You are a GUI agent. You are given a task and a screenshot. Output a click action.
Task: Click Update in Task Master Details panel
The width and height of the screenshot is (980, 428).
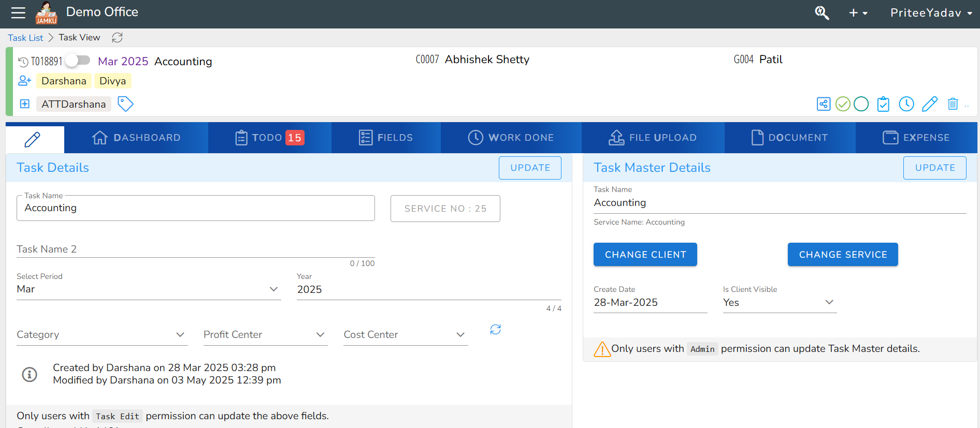(x=935, y=168)
